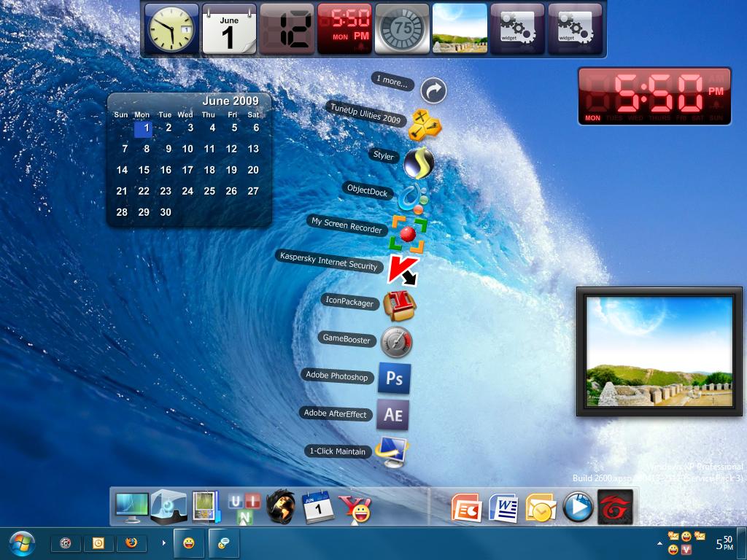
Task: Click the taskbar clock showing 5:50 PM
Action: (724, 542)
